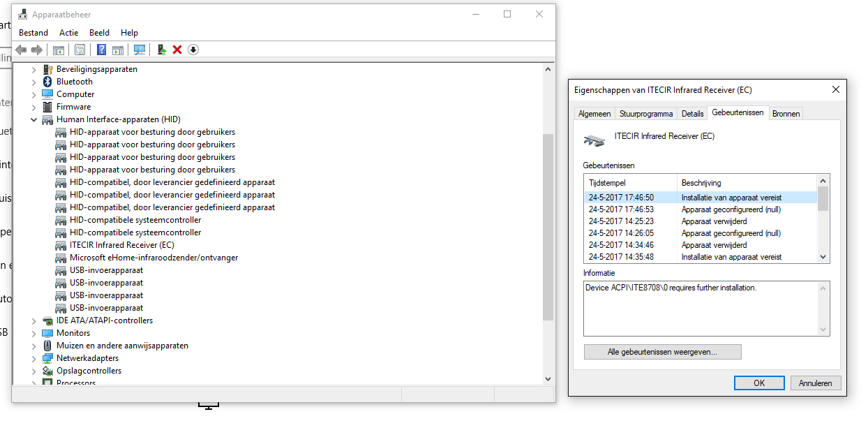Switch to the Algemeen tab
Screen dimensions: 868x421
(594, 114)
